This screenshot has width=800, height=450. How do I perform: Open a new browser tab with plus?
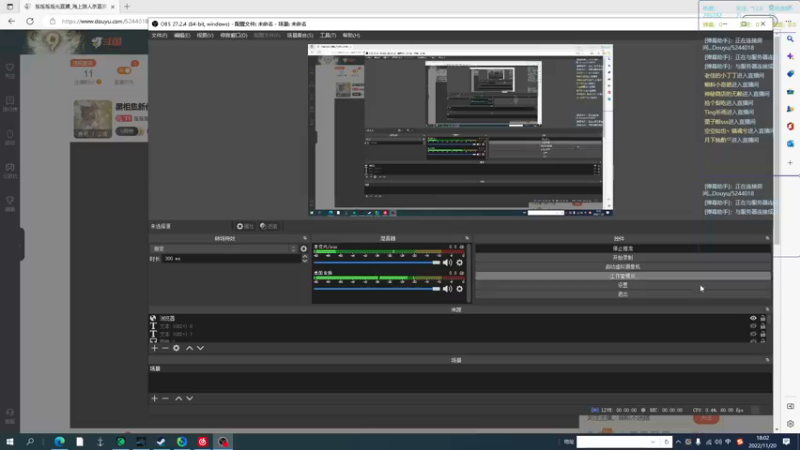tap(127, 7)
